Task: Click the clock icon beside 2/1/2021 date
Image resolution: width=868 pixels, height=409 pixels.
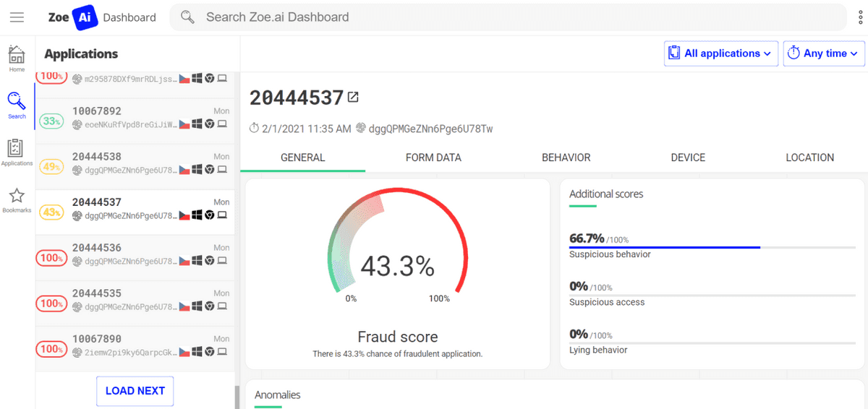Action: tap(254, 129)
